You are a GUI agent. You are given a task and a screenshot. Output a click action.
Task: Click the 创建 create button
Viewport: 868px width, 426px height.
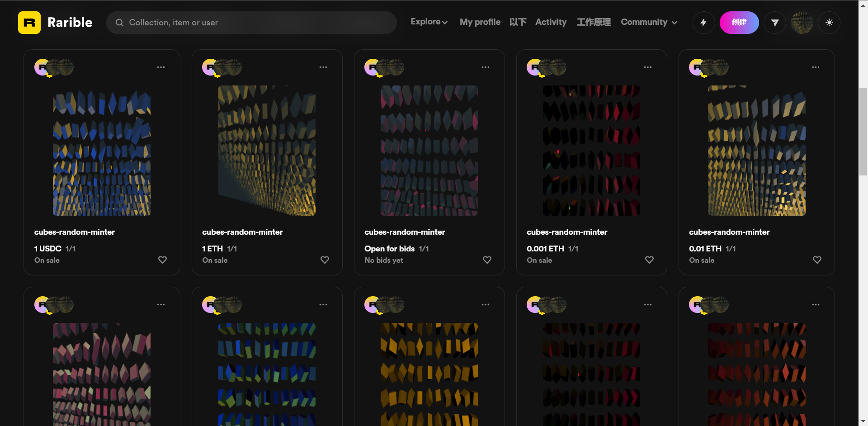pos(739,23)
